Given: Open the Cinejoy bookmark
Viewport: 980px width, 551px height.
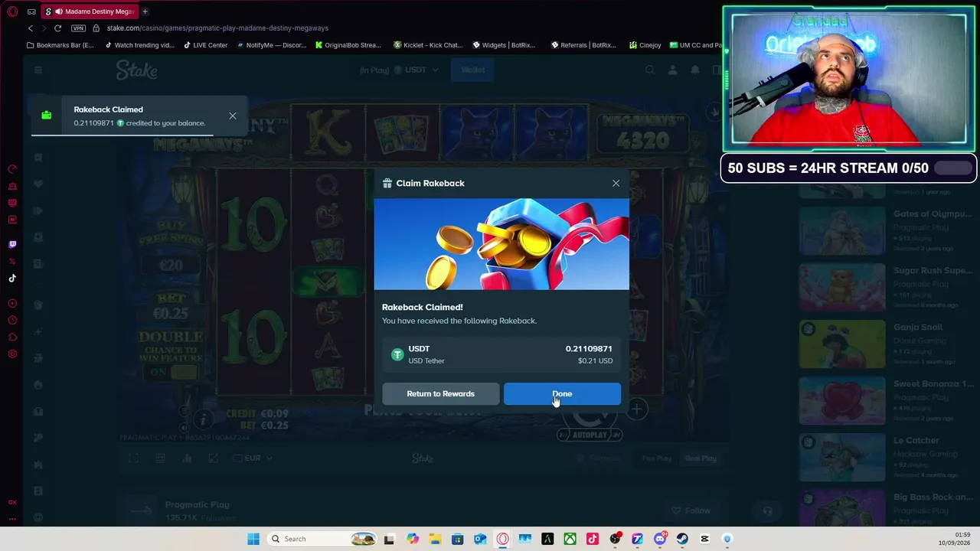Looking at the screenshot, I should click(645, 45).
